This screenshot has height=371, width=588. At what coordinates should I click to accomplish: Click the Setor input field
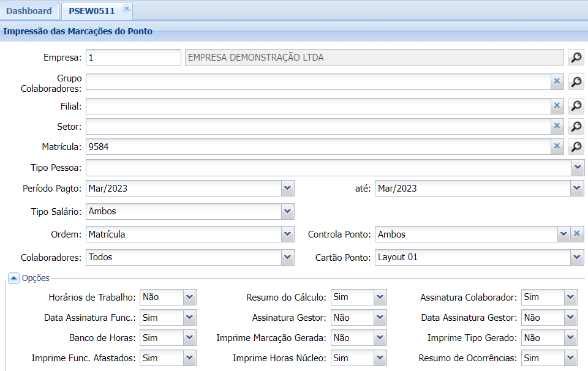pos(317,127)
